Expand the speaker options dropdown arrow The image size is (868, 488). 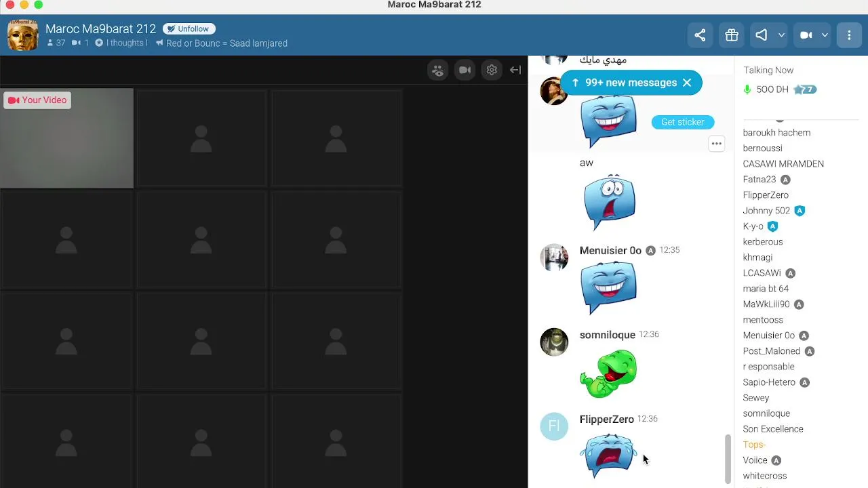(781, 35)
